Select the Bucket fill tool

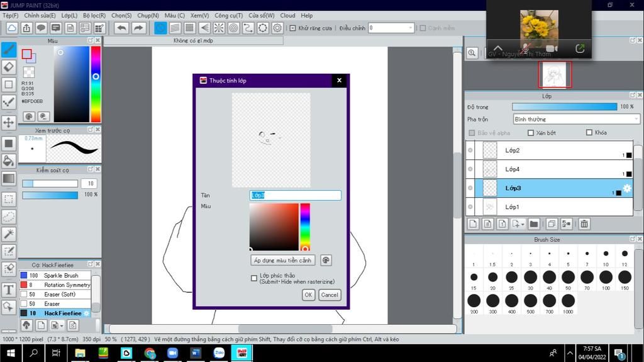click(x=9, y=161)
